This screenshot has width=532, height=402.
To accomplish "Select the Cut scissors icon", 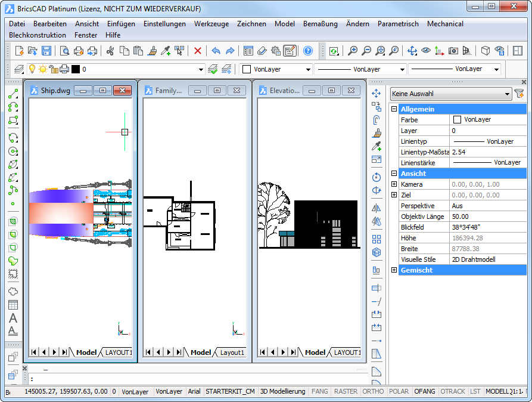I will tap(110, 51).
